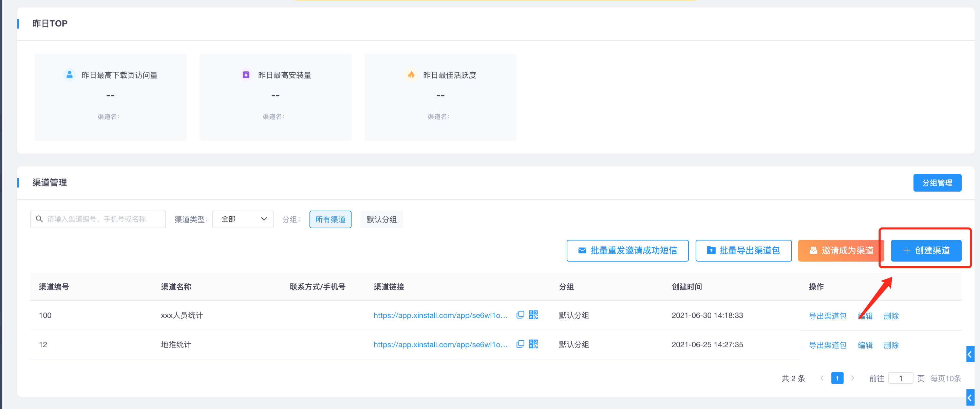Switch to the 默认分组 group filter

(x=381, y=219)
